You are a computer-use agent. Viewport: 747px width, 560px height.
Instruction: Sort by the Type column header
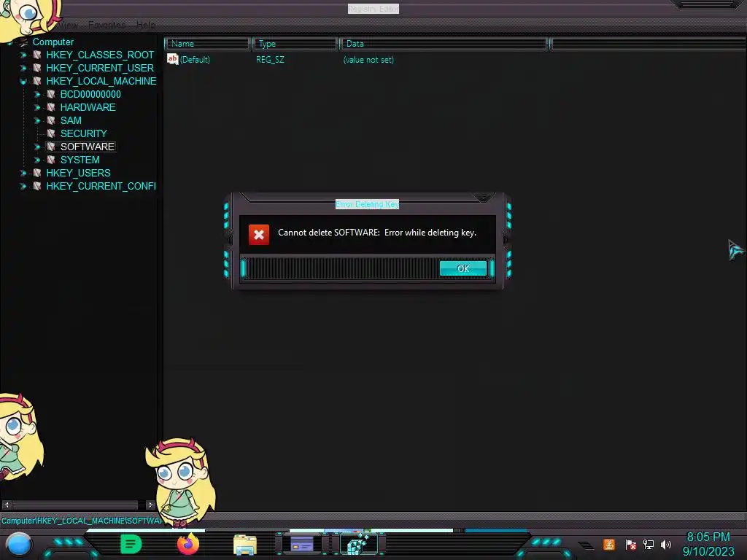295,44
